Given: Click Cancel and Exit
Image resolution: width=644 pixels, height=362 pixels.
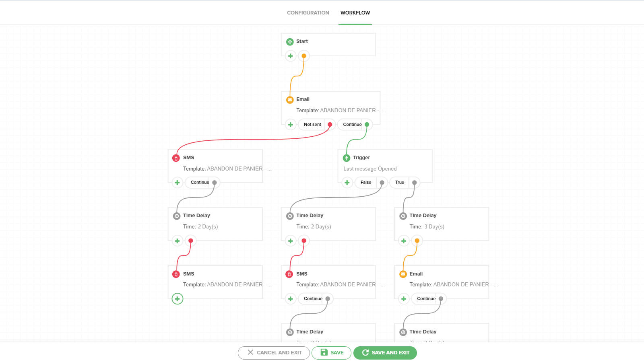Looking at the screenshot, I should (274, 353).
